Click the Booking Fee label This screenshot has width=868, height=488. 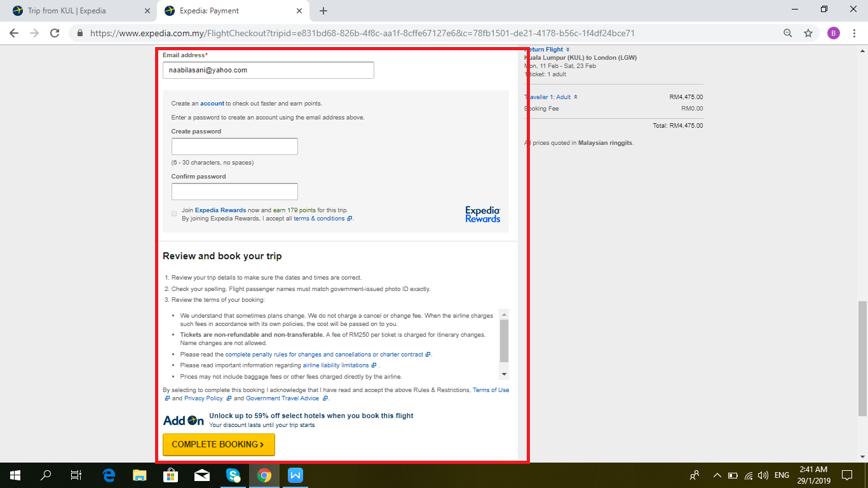541,109
